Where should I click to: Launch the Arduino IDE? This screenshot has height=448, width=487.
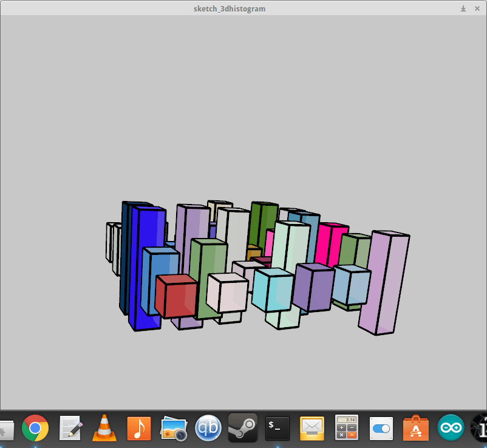tap(450, 428)
